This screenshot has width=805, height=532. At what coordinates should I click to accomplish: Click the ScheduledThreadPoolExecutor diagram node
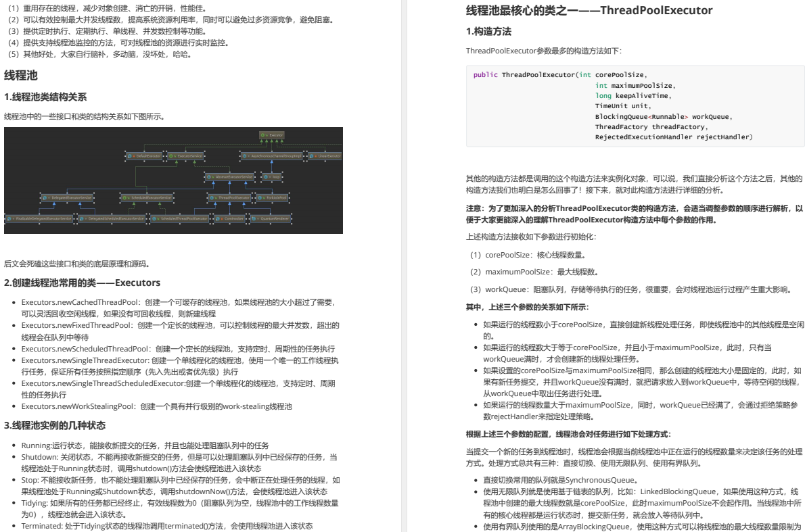(x=180, y=218)
